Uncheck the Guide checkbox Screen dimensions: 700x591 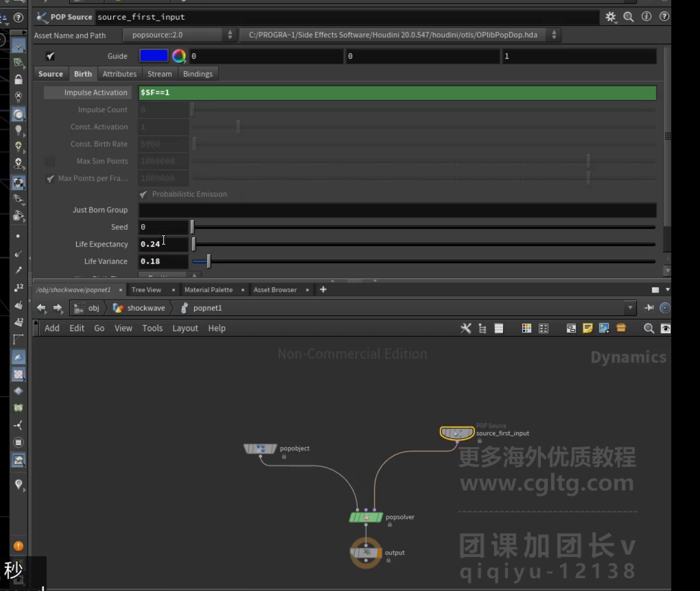pos(50,56)
